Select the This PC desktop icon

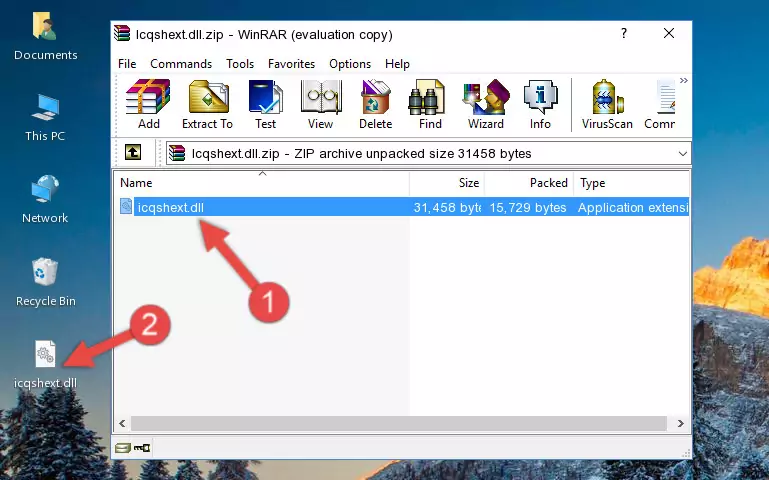click(45, 118)
